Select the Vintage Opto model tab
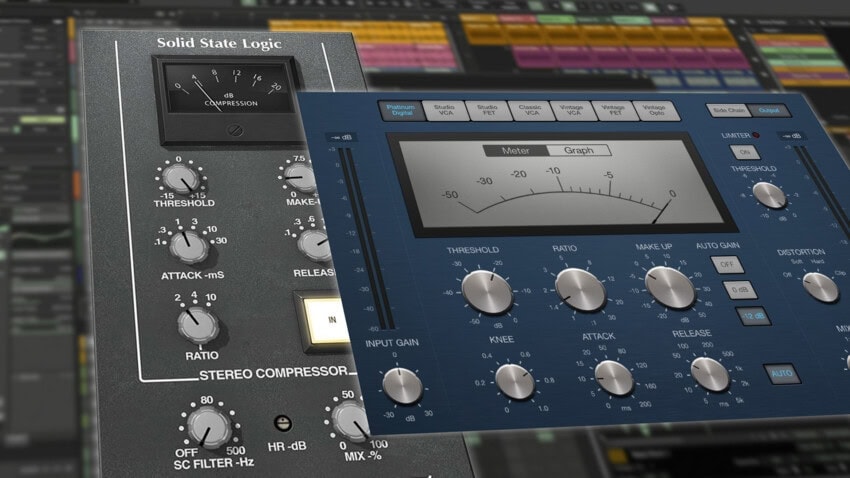 [x=655, y=111]
